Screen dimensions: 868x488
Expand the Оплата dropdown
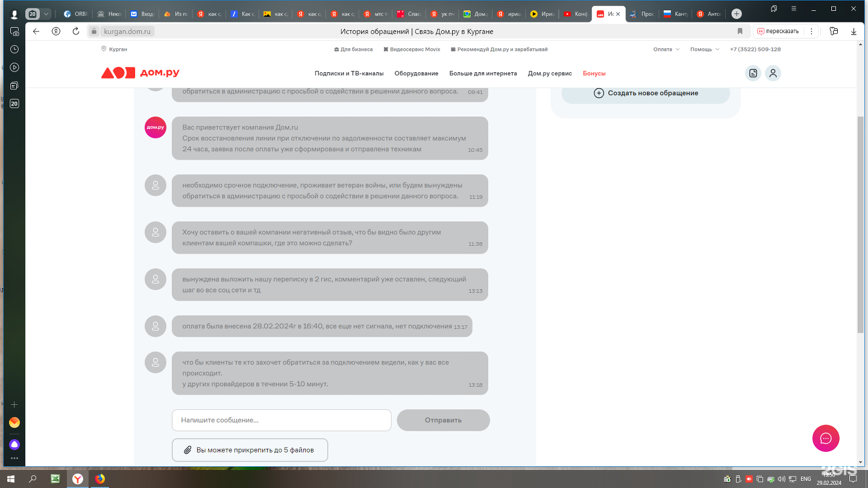click(666, 49)
